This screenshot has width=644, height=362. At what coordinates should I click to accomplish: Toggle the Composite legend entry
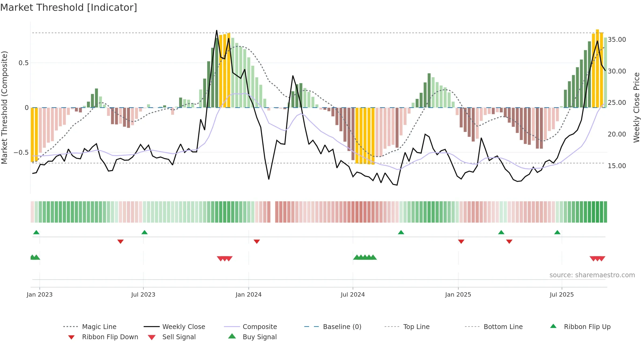(x=250, y=327)
